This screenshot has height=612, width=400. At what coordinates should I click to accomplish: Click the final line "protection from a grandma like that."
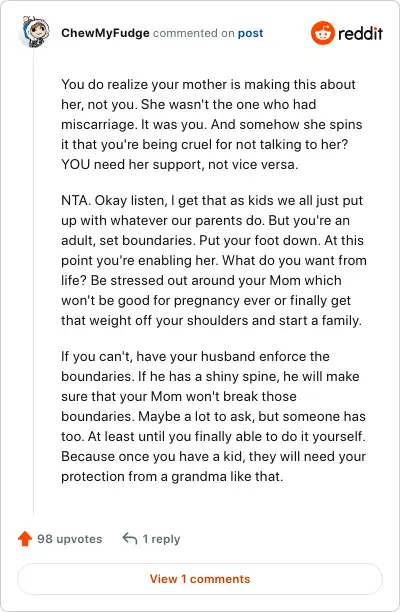[172, 476]
